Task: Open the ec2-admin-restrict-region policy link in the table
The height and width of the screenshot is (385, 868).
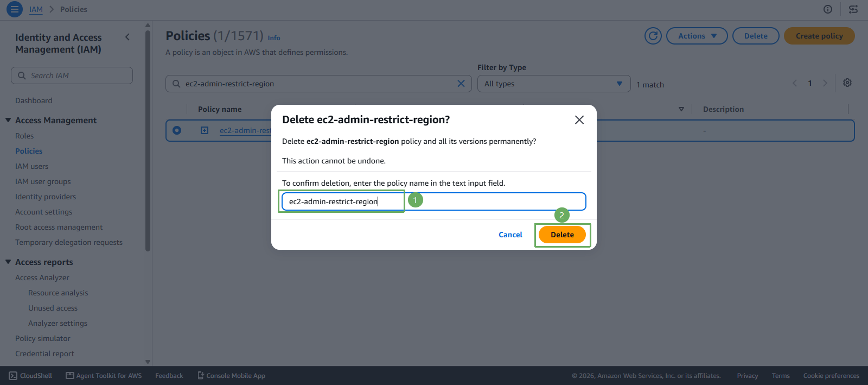Action: coord(245,130)
